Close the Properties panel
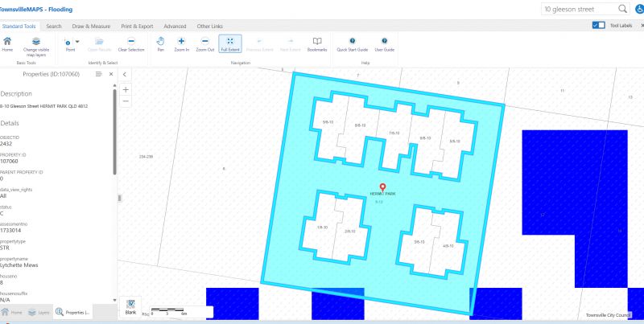Viewport: 644px width, 324px height. pyautogui.click(x=111, y=74)
